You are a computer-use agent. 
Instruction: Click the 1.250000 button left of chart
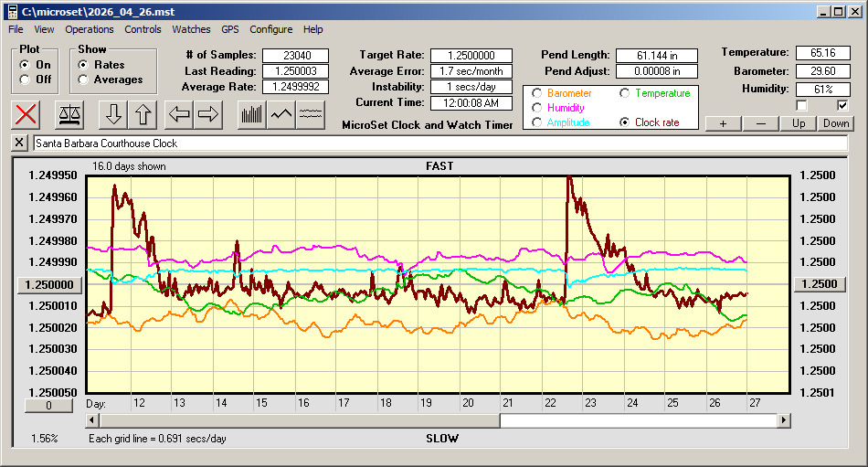(x=51, y=284)
